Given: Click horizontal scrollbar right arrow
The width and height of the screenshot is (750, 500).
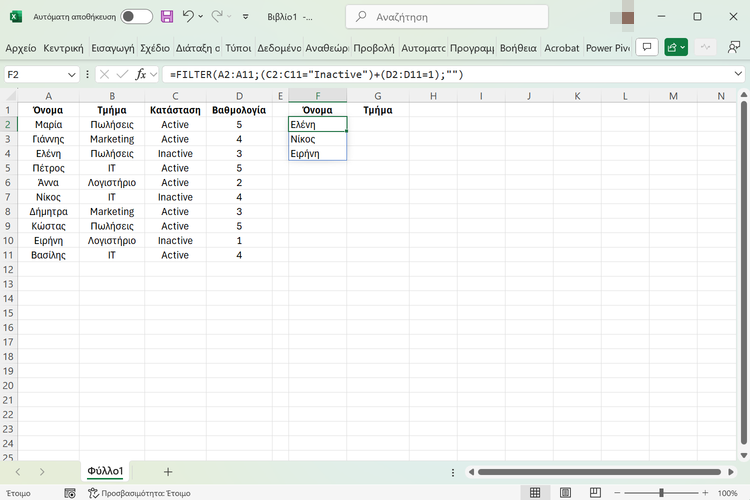Looking at the screenshot, I should tap(731, 472).
